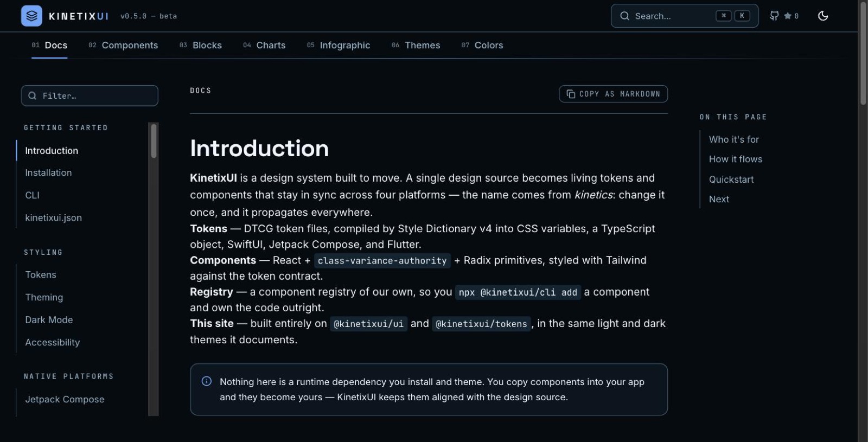868x442 pixels.
Task: Click the STYLING section label
Action: [x=43, y=252]
